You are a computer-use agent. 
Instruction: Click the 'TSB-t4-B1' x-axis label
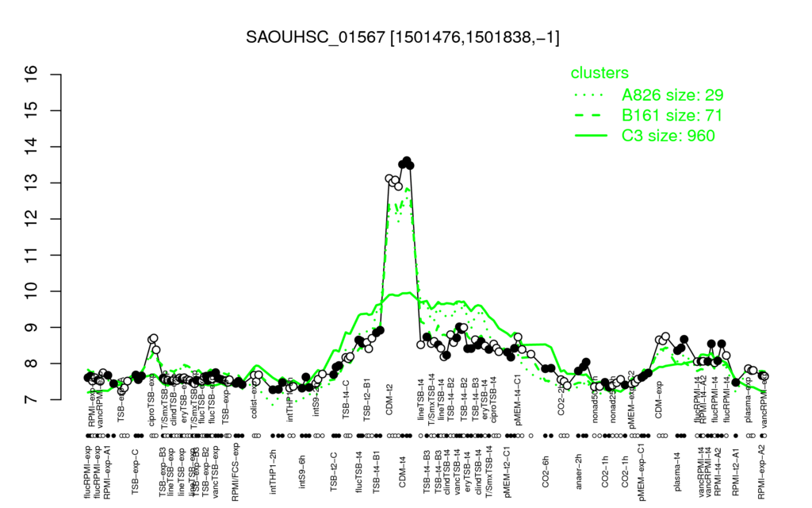pyautogui.click(x=377, y=471)
